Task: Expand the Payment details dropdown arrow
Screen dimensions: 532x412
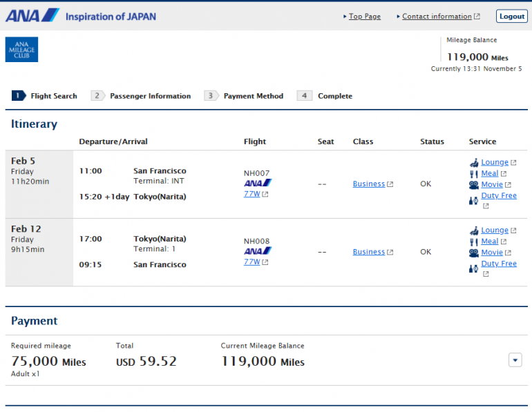Action: coord(515,360)
